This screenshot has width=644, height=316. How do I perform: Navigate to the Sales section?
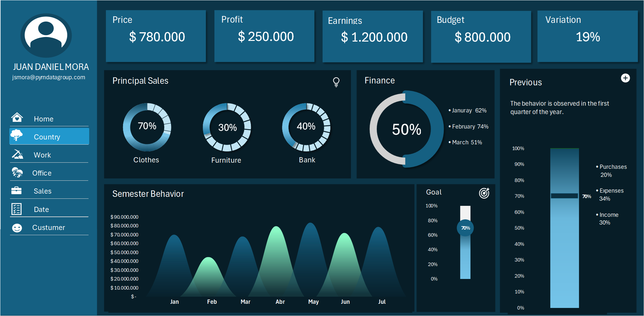click(43, 191)
